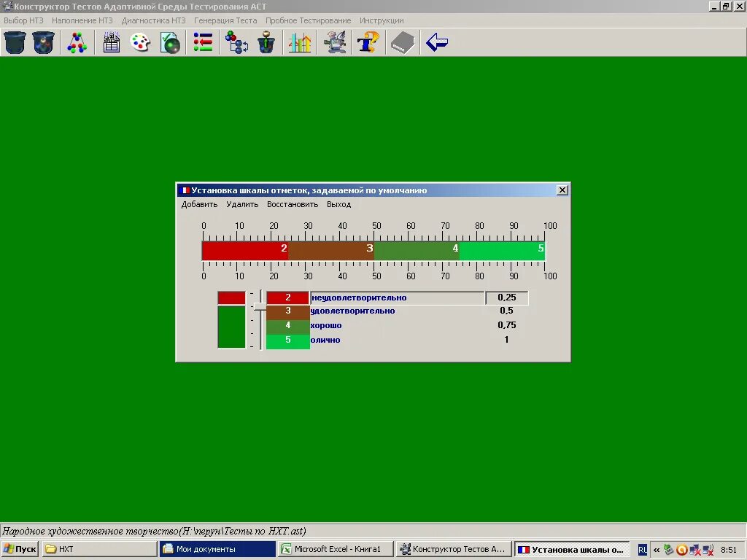
Task: Select the brown grade 3 color cell
Action: [287, 311]
